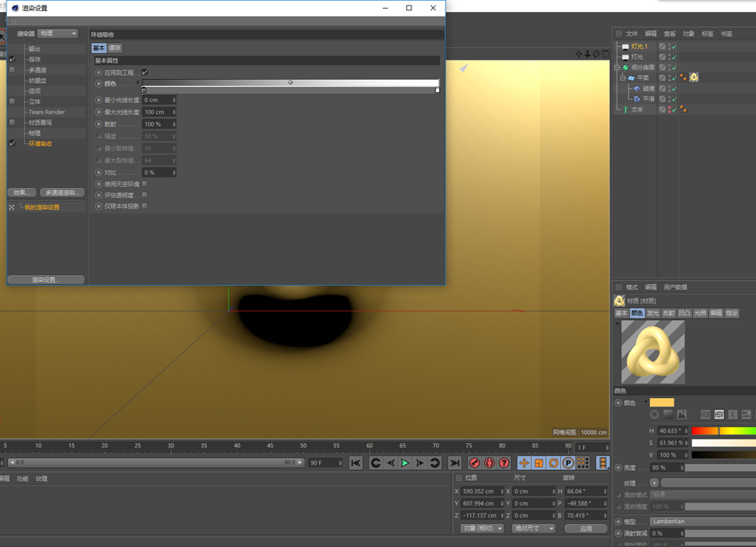
Task: Collapse the 细分曲面 tree node
Action: [617, 68]
